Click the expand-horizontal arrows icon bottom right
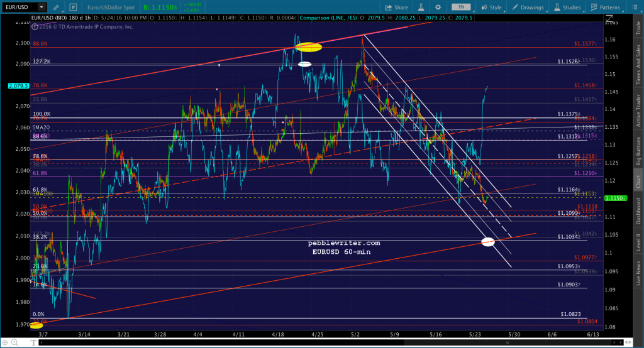The width and height of the screenshot is (644, 348). coord(630,342)
